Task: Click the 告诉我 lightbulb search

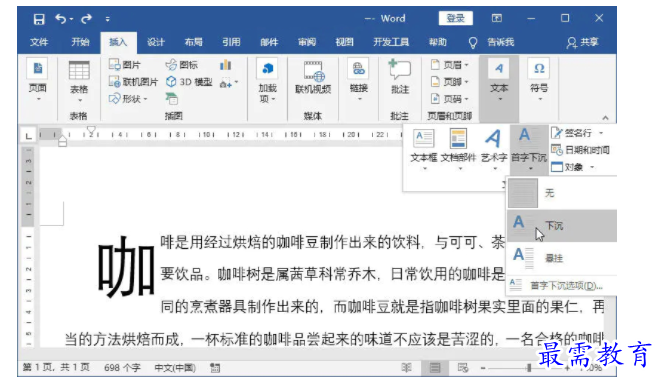Action: [491, 42]
